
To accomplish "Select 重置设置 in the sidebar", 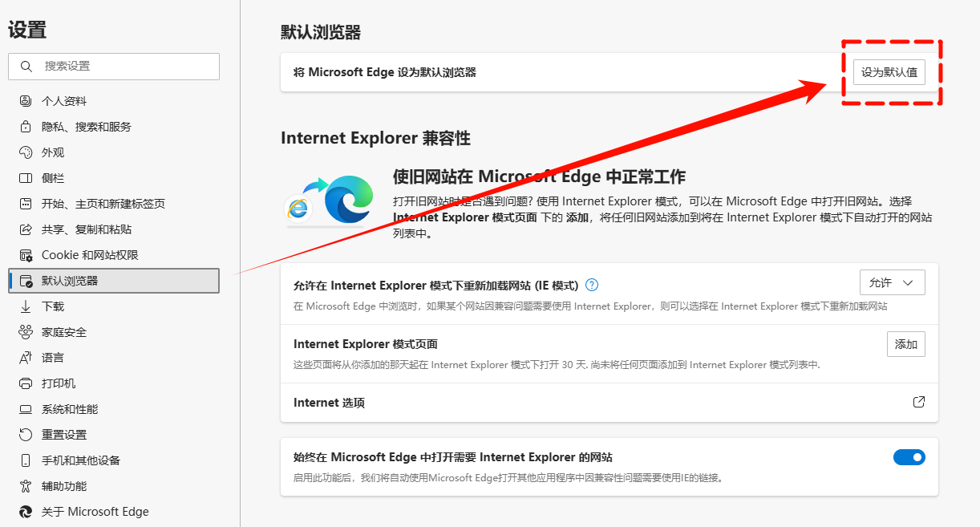I will [64, 435].
